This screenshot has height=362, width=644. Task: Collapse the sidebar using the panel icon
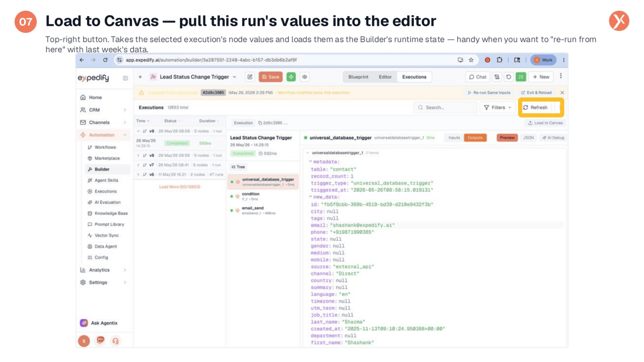coord(125,78)
